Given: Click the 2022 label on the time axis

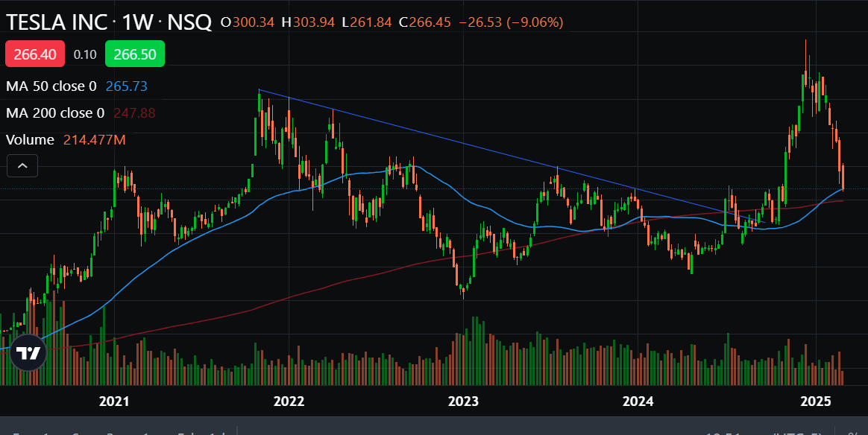Looking at the screenshot, I should [289, 401].
